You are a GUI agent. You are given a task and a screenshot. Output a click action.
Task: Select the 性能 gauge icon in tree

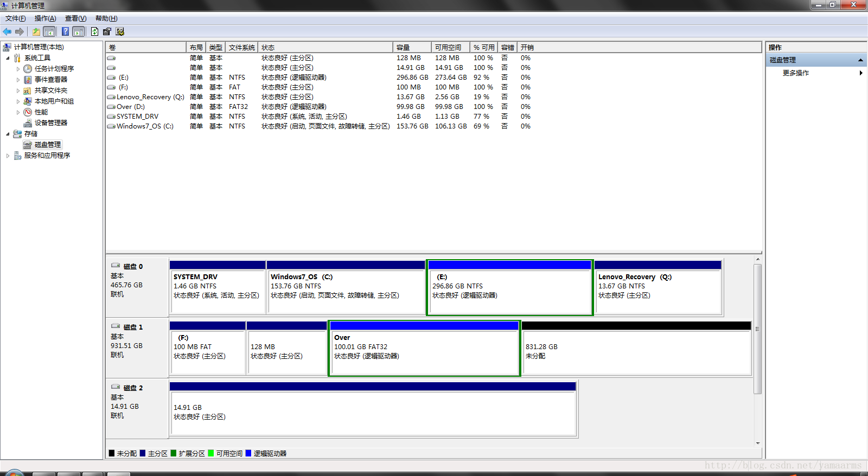28,112
